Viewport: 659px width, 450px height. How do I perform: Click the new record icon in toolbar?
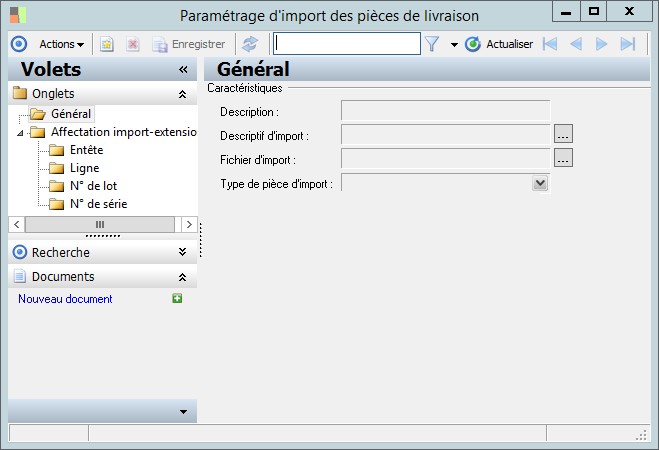[x=107, y=44]
